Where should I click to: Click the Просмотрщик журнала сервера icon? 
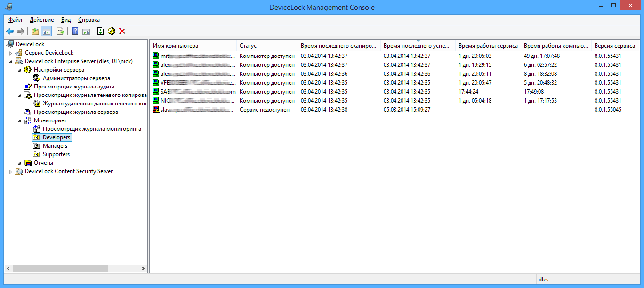[x=28, y=112]
